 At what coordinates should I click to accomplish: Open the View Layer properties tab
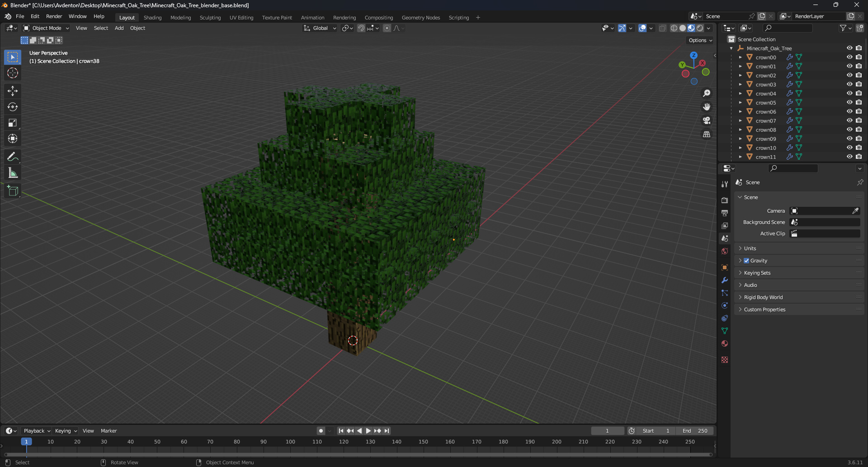click(725, 225)
